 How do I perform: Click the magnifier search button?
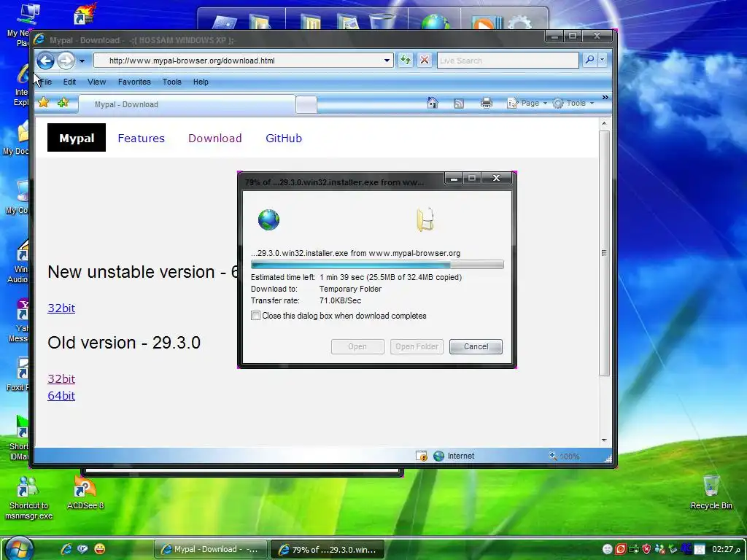[x=589, y=60]
